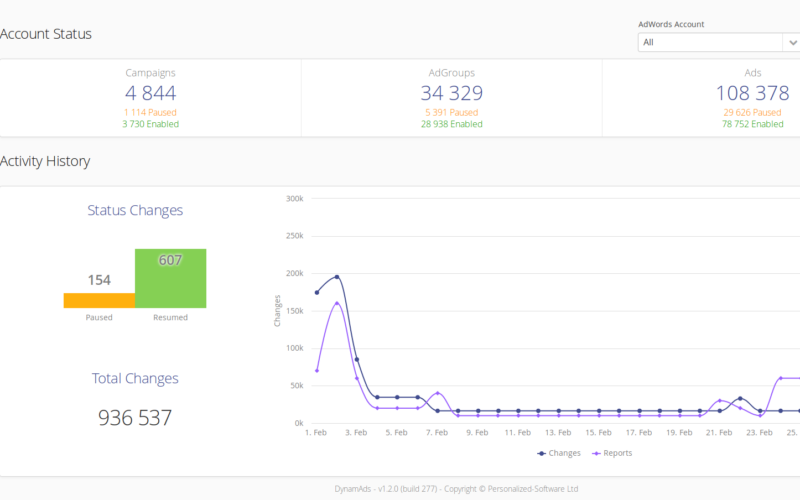
Task: Click 5 391 Paused under AdGroups
Action: 452,112
